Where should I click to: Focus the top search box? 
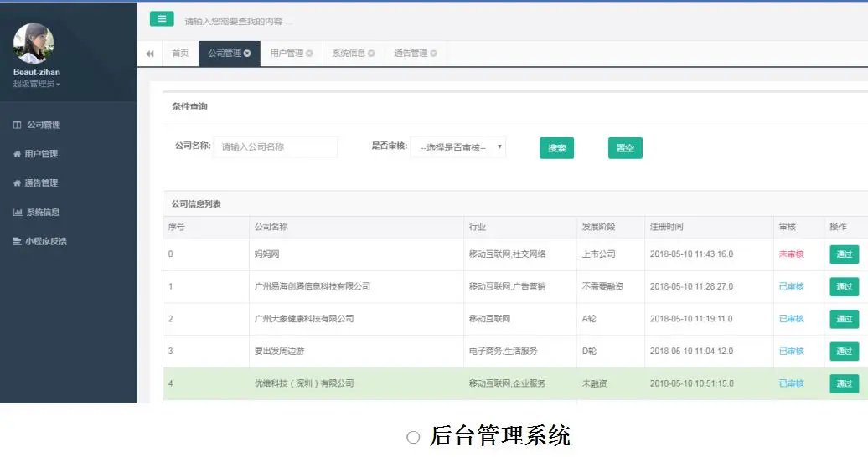pyautogui.click(x=238, y=22)
